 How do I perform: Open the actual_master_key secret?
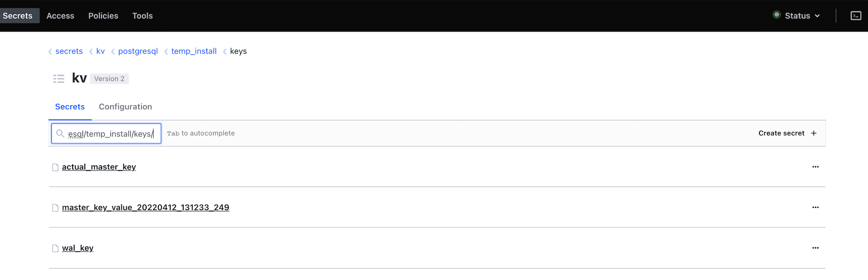[x=99, y=167]
